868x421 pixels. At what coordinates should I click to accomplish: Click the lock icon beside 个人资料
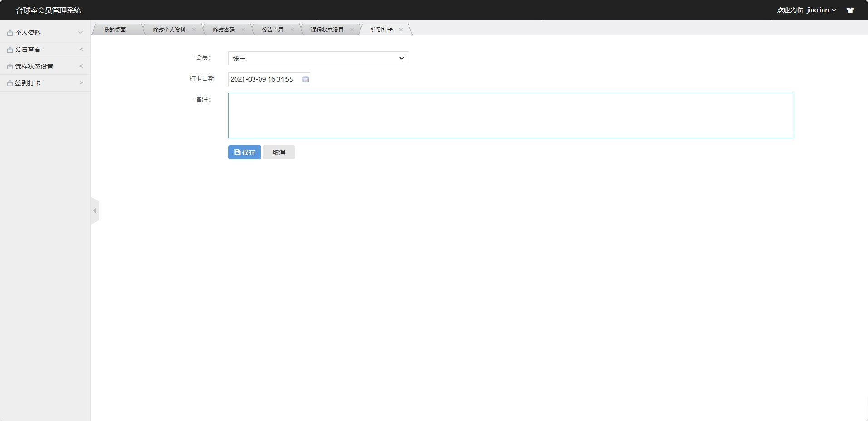click(x=10, y=33)
